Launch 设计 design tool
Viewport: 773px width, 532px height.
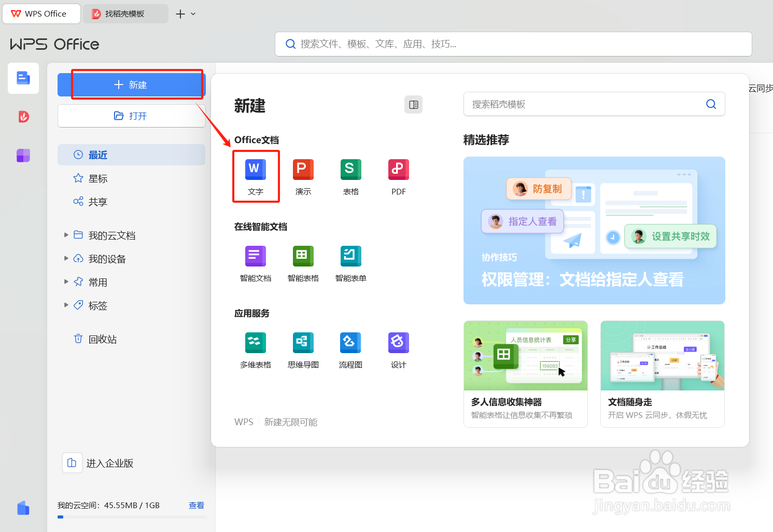coord(399,350)
